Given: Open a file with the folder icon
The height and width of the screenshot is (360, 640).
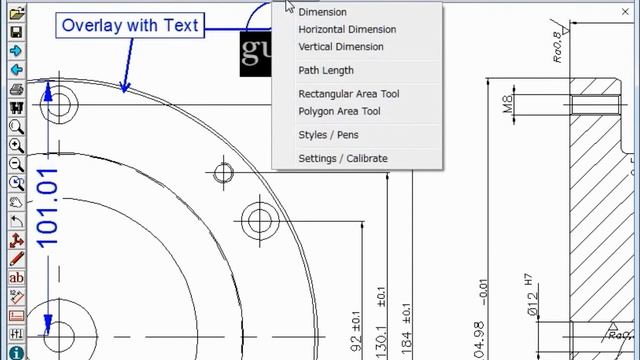Looking at the screenshot, I should 16,14.
